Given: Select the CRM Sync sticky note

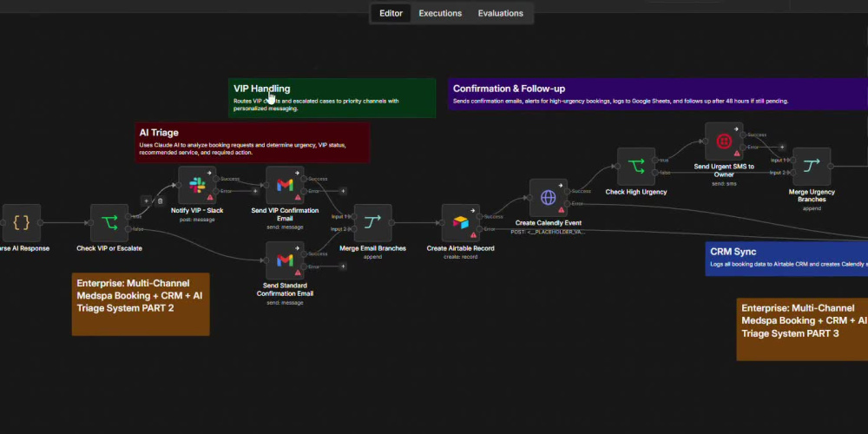Looking at the screenshot, I should (x=786, y=258).
